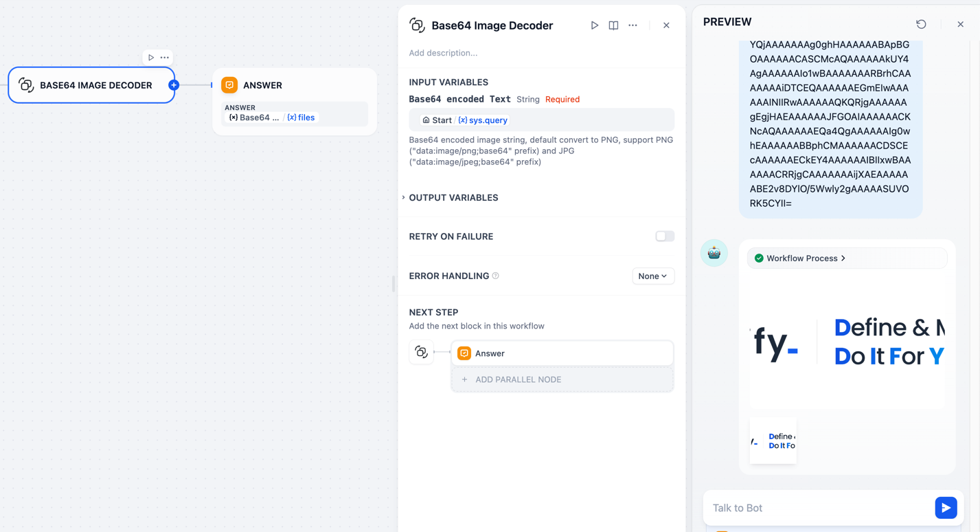Image resolution: width=980 pixels, height=532 pixels.
Task: Open the three-dot menu above the canvas node
Action: [x=165, y=58]
